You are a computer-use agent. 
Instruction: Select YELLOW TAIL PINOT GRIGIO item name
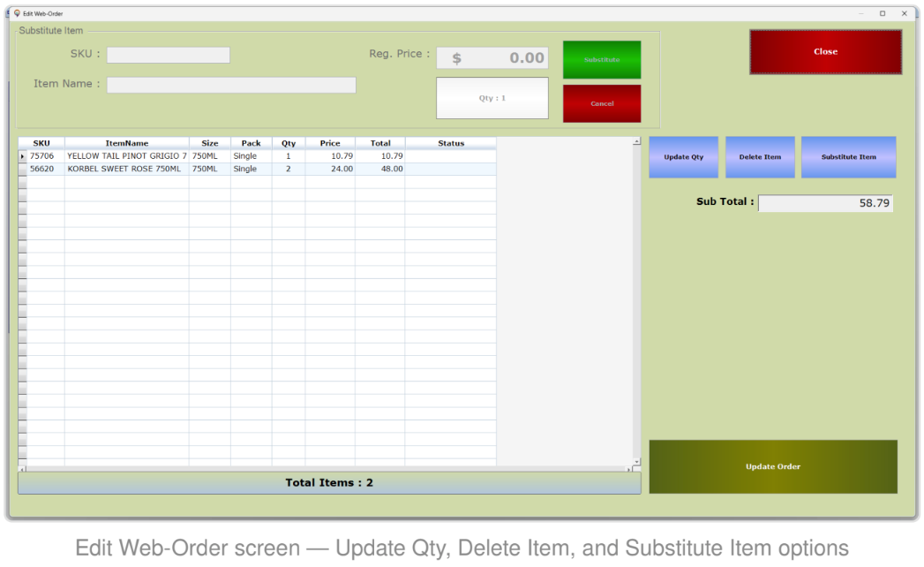tap(127, 156)
